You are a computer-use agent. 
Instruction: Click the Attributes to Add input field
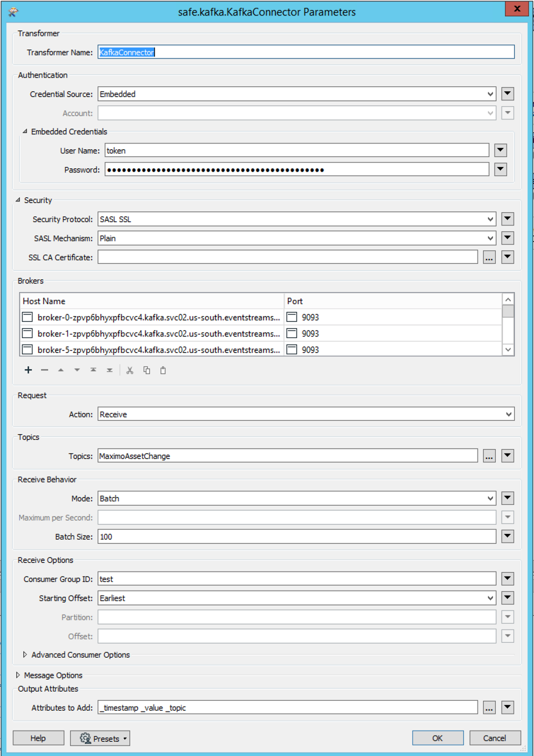[x=287, y=708]
